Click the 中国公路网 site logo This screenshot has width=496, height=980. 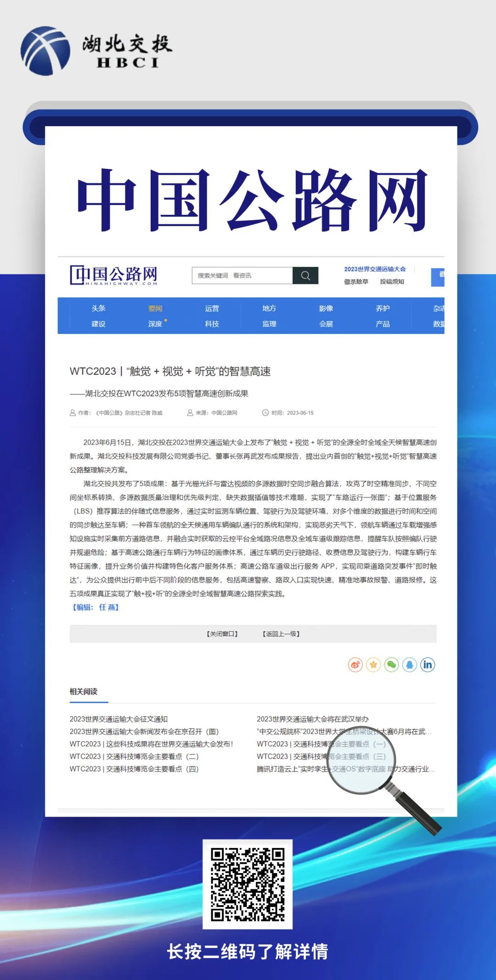tap(113, 275)
